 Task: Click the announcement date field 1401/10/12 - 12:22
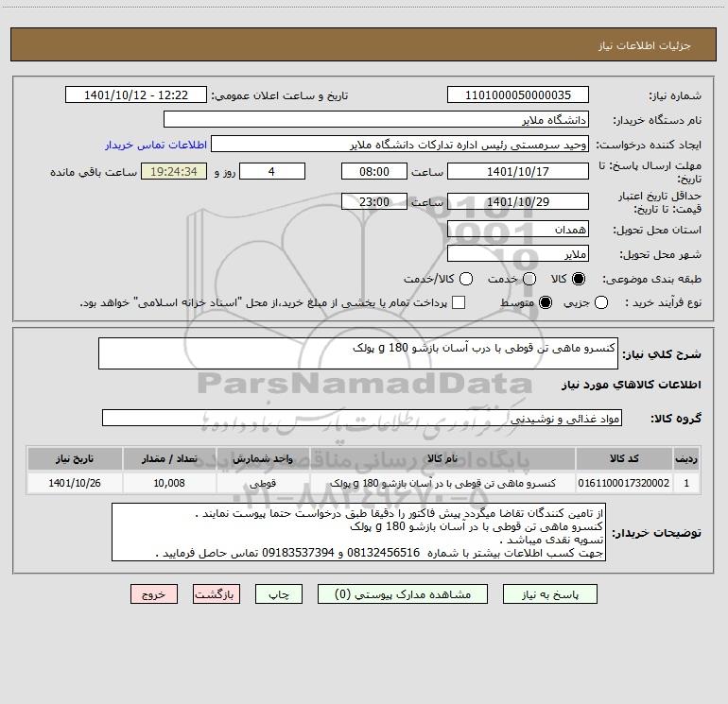pyautogui.click(x=136, y=95)
